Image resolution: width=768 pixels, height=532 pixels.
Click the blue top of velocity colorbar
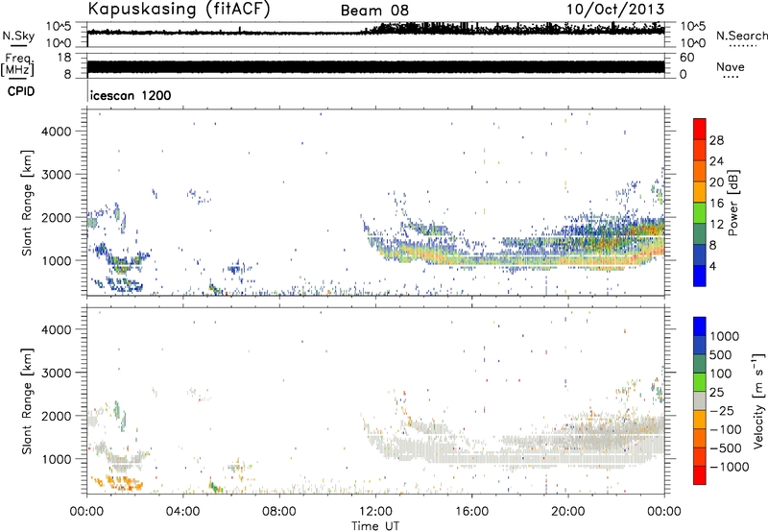pos(700,326)
